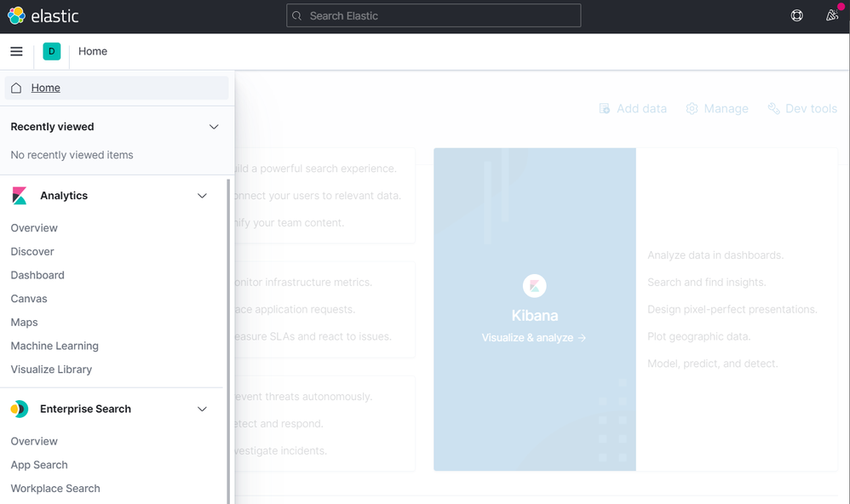Click the Visualize & analyze link
Image resolution: width=850 pixels, height=504 pixels.
point(534,338)
